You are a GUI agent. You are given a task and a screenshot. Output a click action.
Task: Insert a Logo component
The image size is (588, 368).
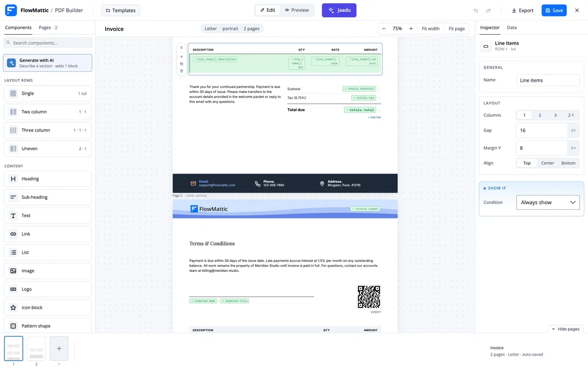[x=47, y=289]
